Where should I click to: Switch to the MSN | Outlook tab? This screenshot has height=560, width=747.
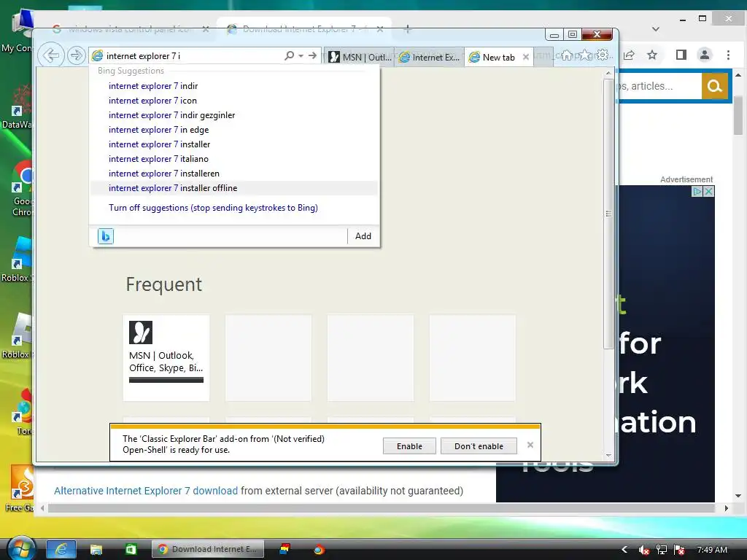coord(359,57)
